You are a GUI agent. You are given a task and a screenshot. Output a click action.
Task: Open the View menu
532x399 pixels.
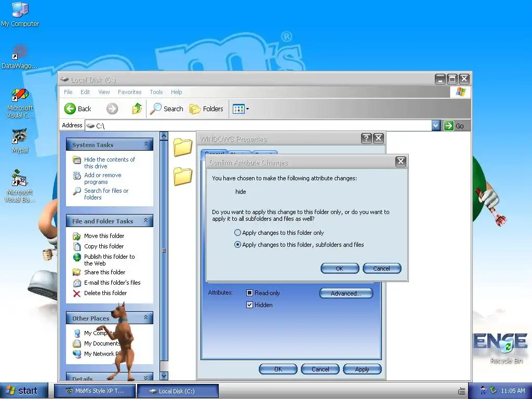(x=104, y=92)
